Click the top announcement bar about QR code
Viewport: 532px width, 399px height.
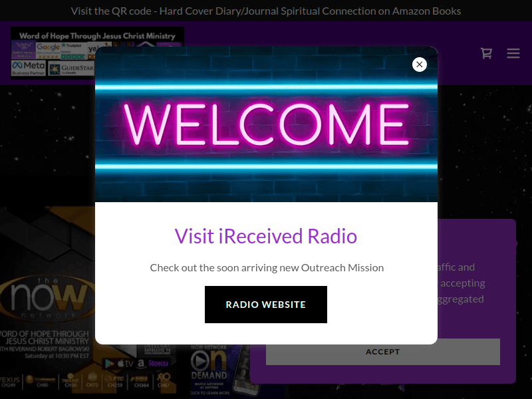[x=266, y=11]
